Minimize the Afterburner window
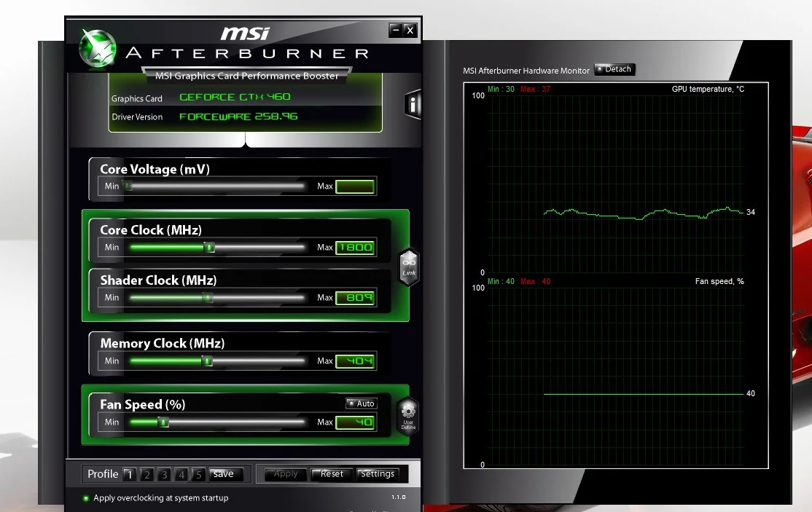The width and height of the screenshot is (812, 512). pos(396,30)
